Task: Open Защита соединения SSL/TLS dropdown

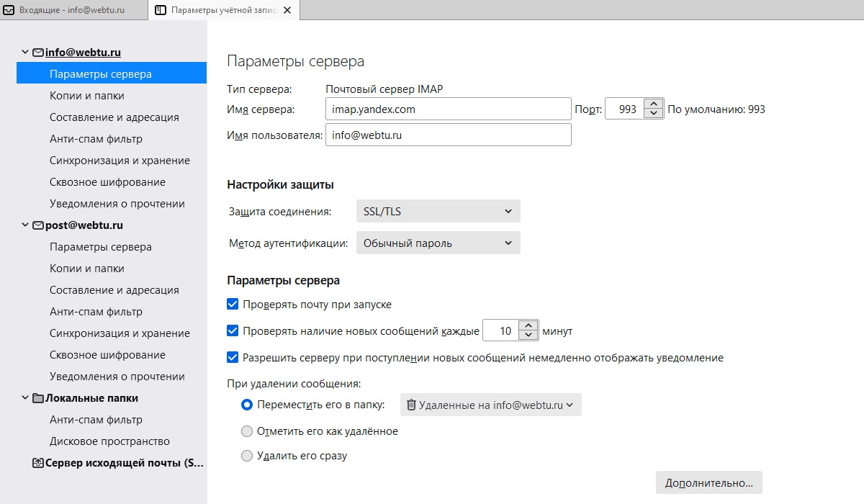Action: 438,212
